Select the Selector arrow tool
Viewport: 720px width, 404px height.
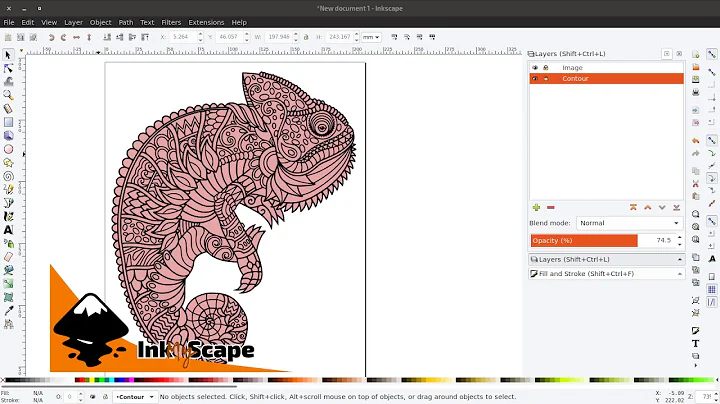point(8,55)
